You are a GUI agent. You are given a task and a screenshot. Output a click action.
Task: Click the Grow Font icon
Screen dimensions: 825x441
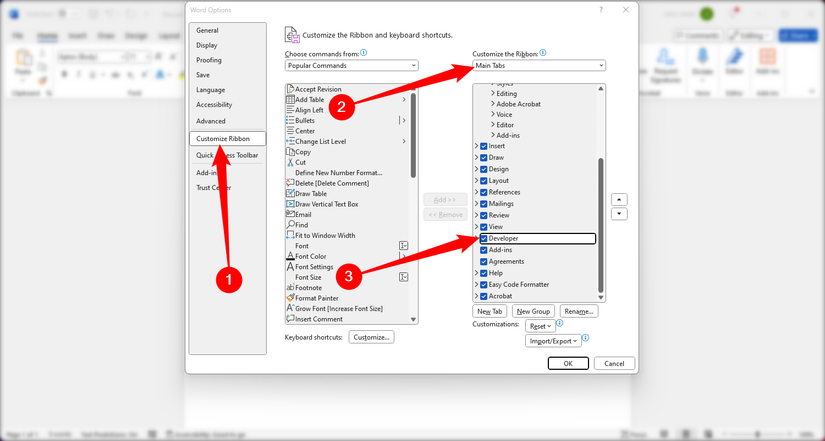(290, 308)
